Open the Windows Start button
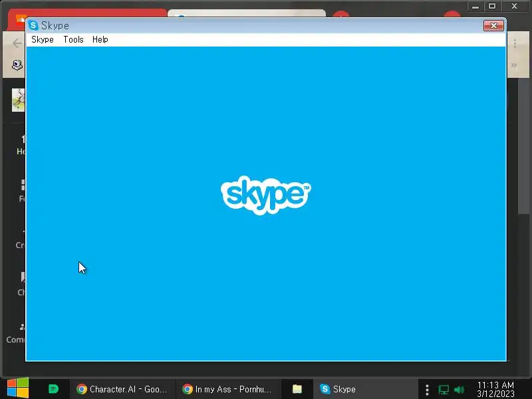Screen dimensions: 532x399 pos(18,388)
